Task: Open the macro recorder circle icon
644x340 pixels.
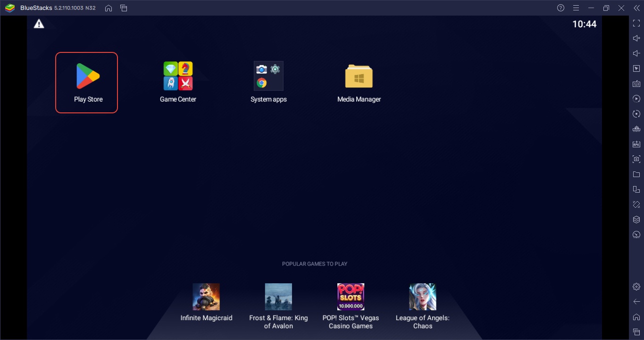Action: tap(636, 114)
